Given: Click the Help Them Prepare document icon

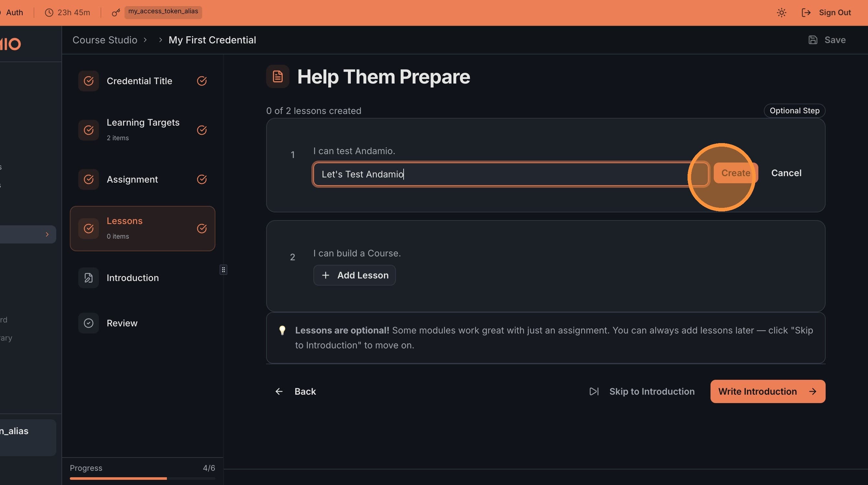Looking at the screenshot, I should (x=278, y=76).
